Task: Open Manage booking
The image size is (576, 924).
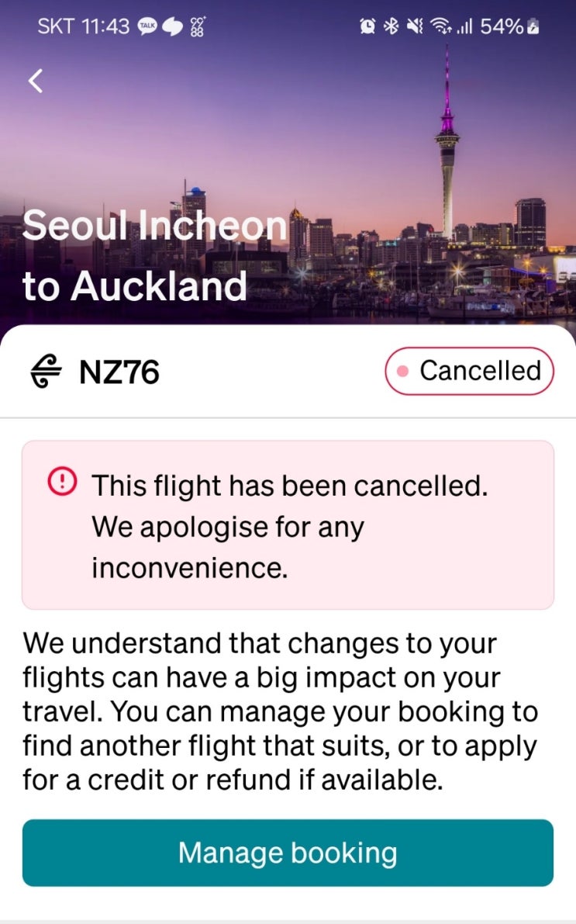Action: [288, 853]
